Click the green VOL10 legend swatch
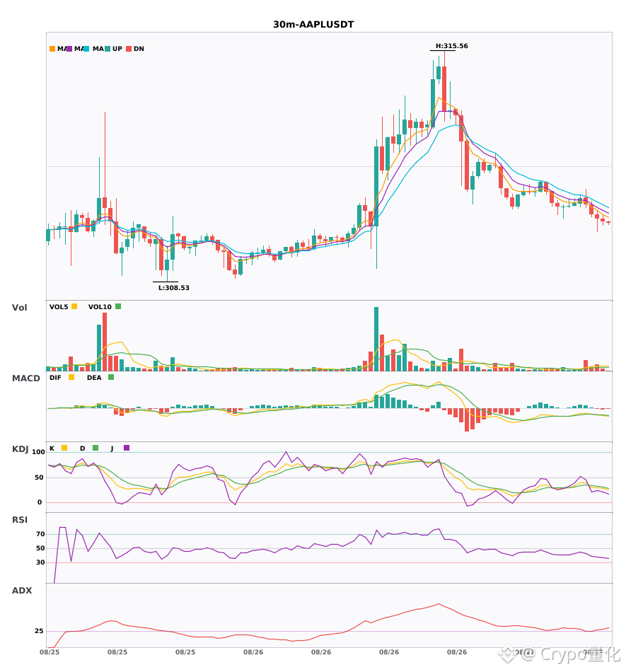The width and height of the screenshot is (626, 672). click(x=118, y=306)
